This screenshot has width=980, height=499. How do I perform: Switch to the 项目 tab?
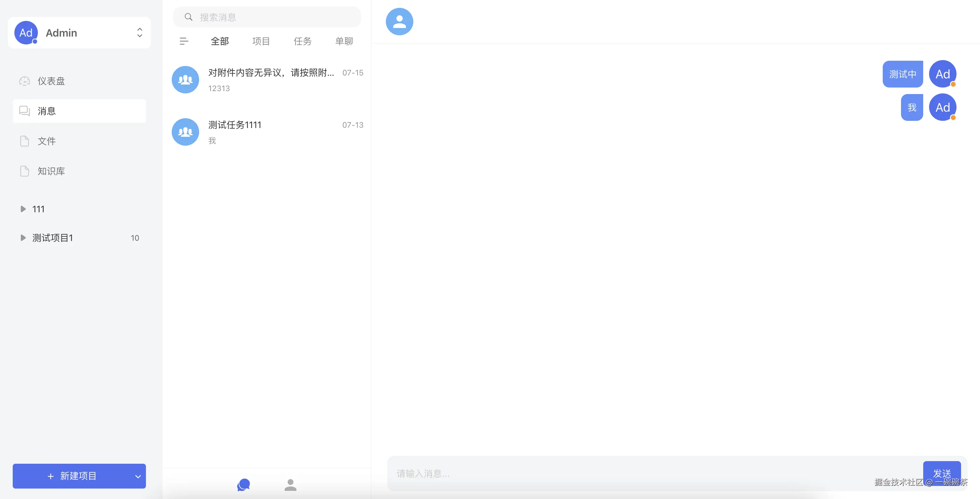pyautogui.click(x=261, y=41)
